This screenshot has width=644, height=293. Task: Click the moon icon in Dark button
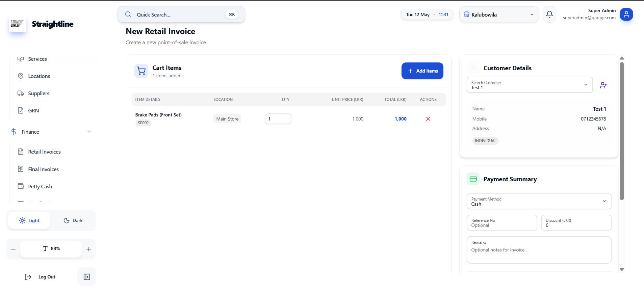point(67,220)
